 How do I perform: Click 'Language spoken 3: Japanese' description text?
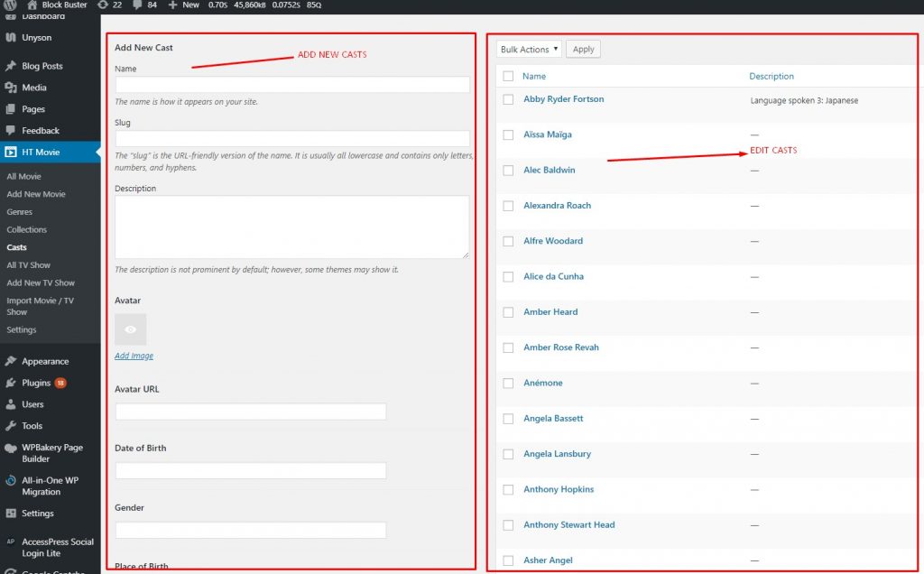click(x=804, y=101)
